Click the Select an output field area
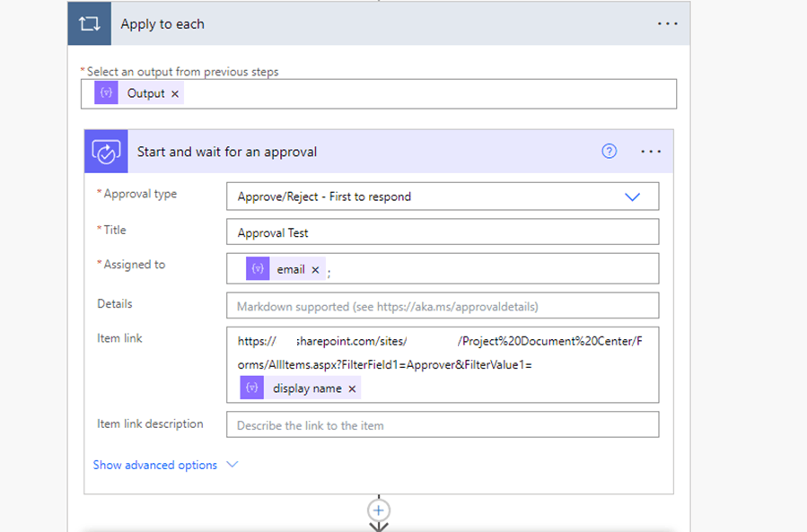 pyautogui.click(x=379, y=93)
